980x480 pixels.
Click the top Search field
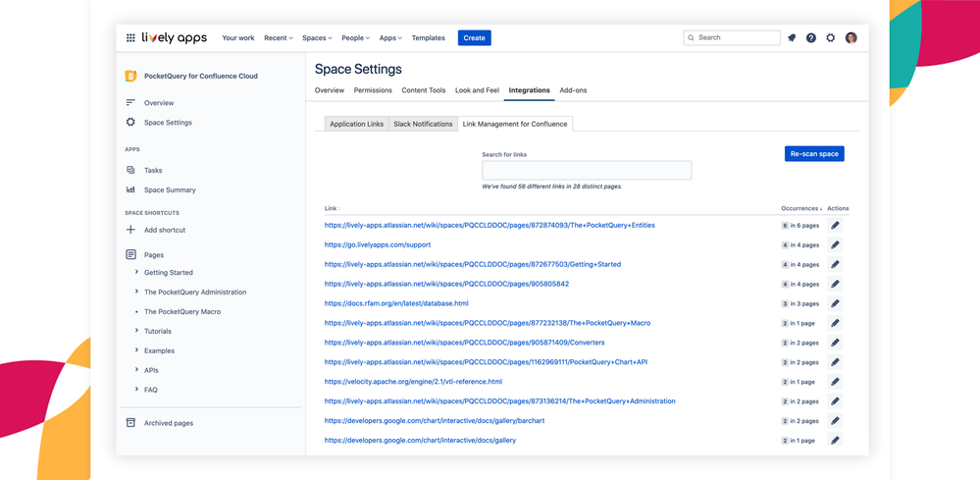click(732, 38)
